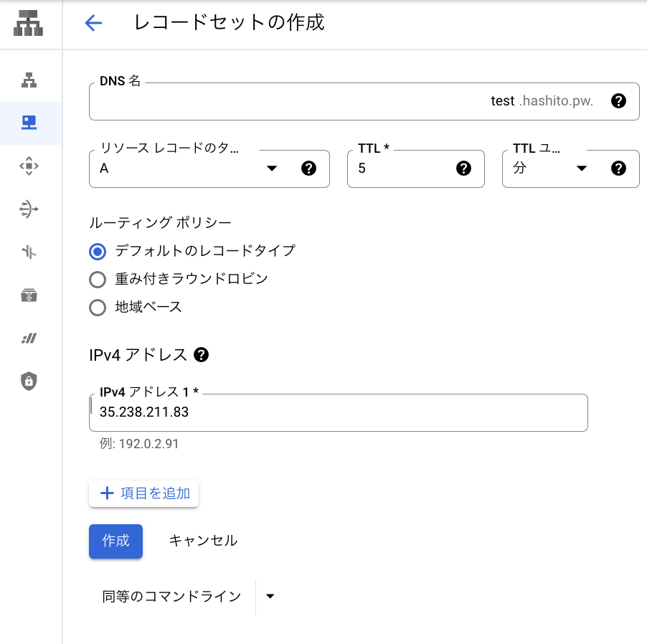Viewport: 647px width, 644px height.
Task: Open the top sidebar network hierarchy icon
Action: 29,80
